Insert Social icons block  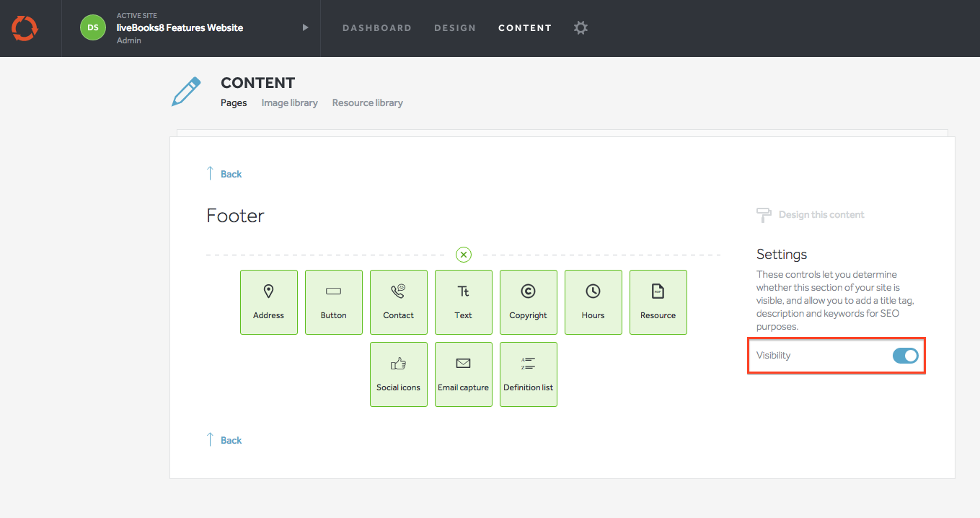[398, 374]
